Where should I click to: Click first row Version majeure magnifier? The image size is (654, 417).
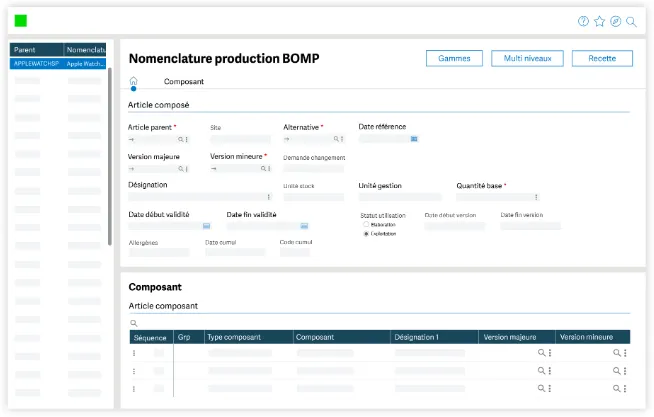(541, 353)
